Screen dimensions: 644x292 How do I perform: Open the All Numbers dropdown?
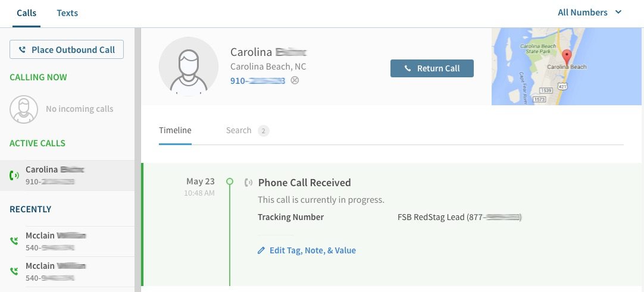[589, 12]
